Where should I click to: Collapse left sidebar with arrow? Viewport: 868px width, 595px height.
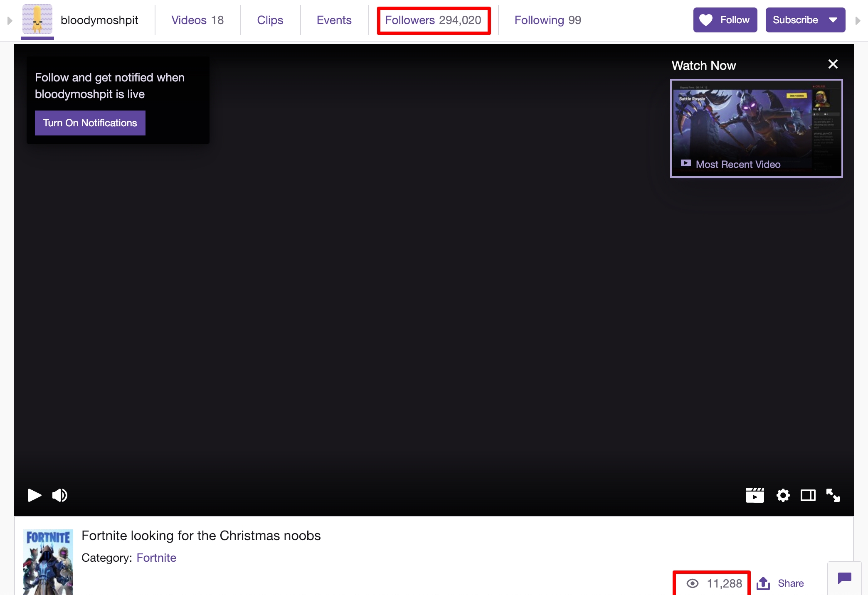pos(10,20)
